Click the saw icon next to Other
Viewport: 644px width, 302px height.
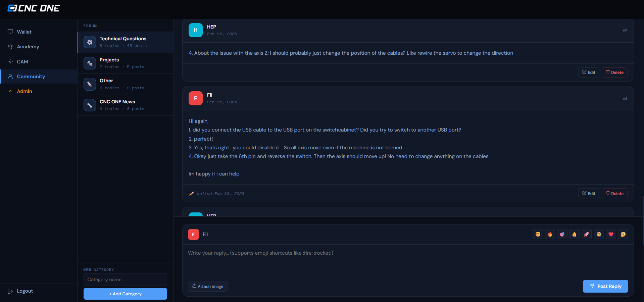click(90, 84)
